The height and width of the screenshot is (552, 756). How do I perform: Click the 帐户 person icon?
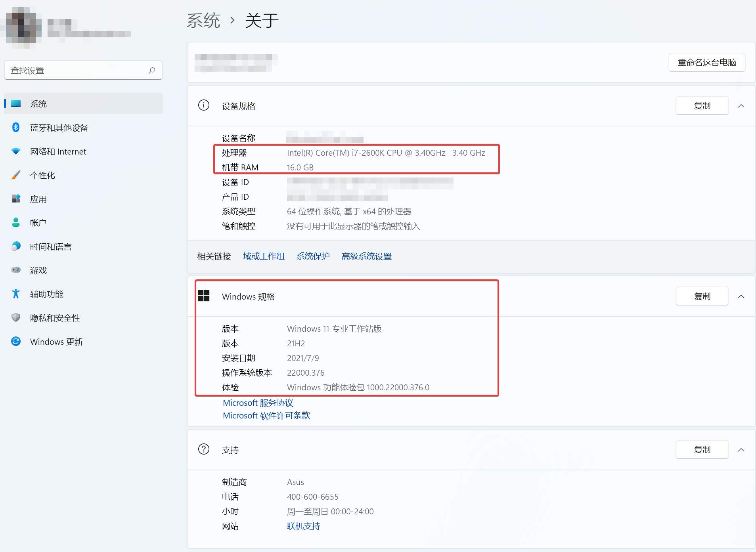tap(16, 222)
